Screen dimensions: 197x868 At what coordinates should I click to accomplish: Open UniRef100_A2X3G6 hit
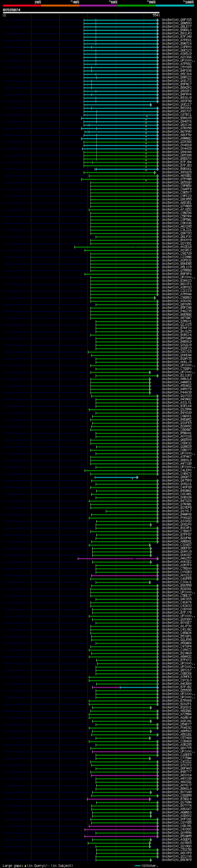[x=177, y=57]
